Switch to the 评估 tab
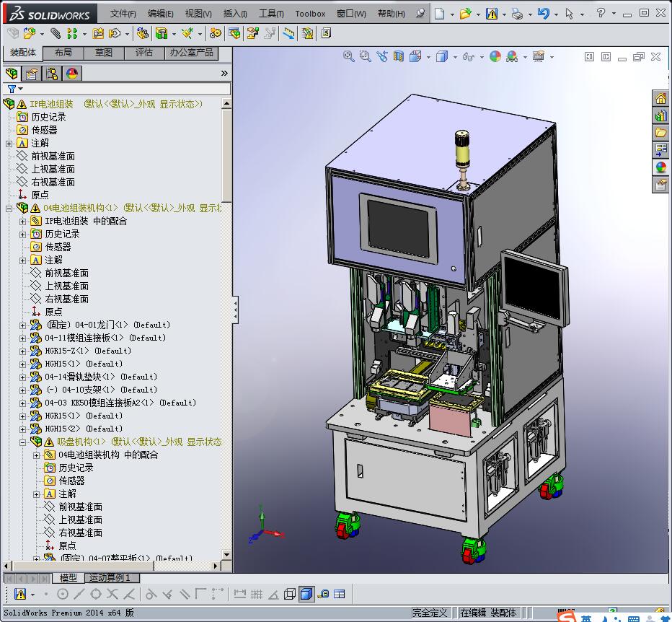The width and height of the screenshot is (672, 622). click(x=144, y=53)
